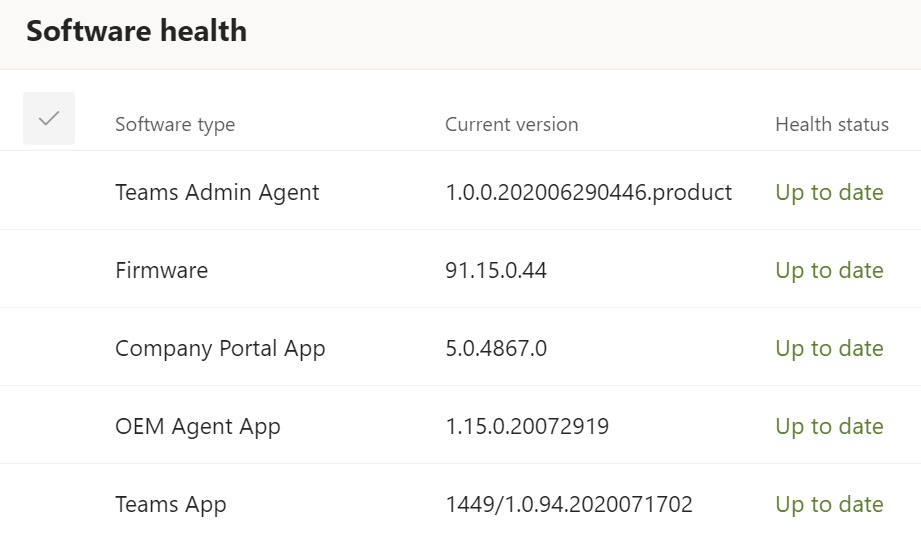
Task: Click OEM Agent version 1.15.0.20072919
Action: tap(527, 426)
